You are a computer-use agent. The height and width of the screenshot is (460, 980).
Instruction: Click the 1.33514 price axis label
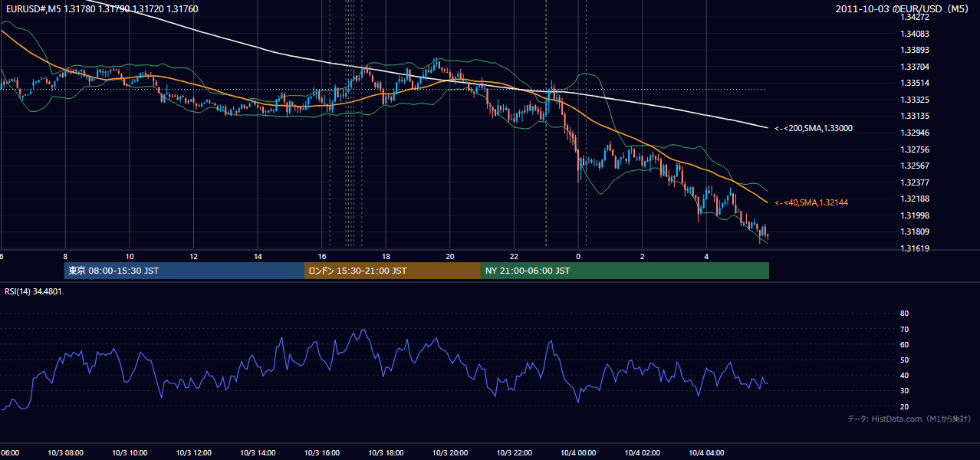point(914,83)
